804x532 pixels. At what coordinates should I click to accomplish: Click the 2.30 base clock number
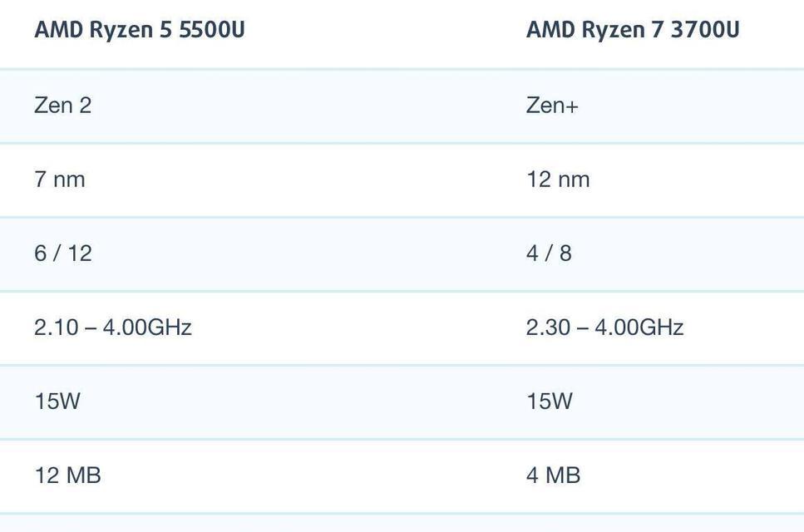click(x=548, y=327)
